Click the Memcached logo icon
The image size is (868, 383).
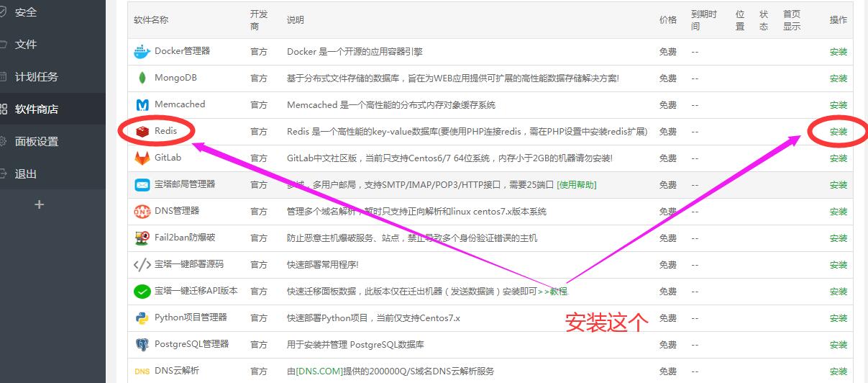pos(142,105)
